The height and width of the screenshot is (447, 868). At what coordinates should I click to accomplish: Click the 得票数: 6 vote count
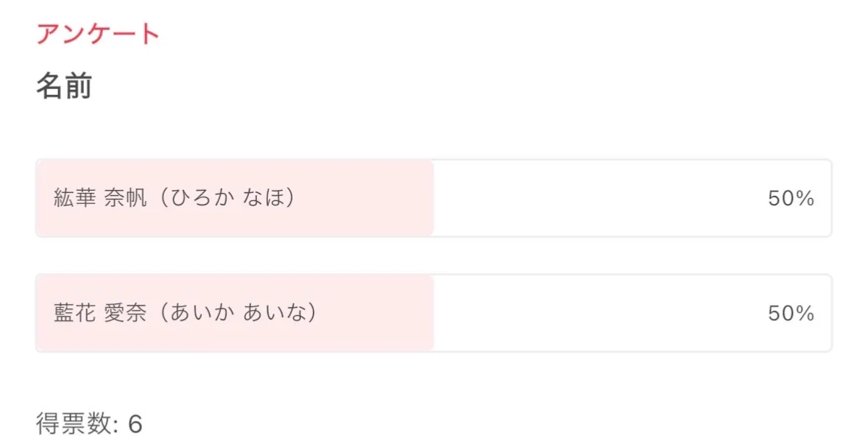tap(89, 423)
